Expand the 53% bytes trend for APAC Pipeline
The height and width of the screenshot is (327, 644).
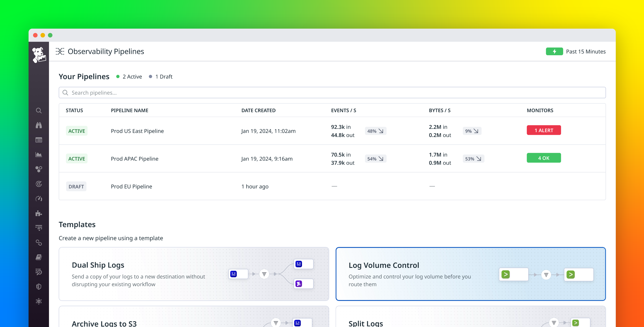click(x=473, y=158)
